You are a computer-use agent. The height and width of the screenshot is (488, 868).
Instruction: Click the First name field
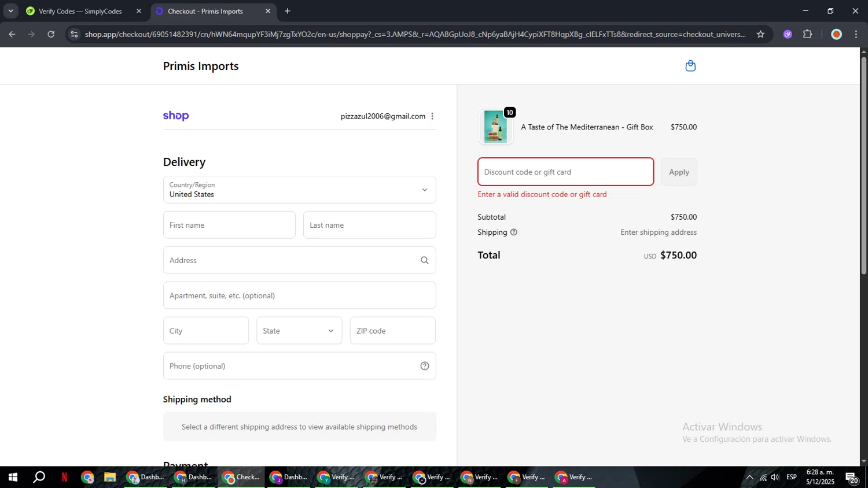[x=229, y=225]
